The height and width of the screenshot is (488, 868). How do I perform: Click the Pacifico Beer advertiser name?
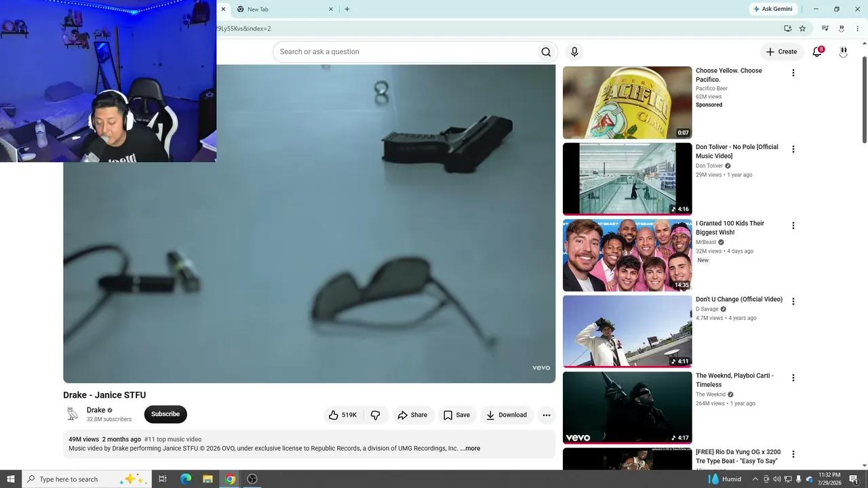click(711, 89)
